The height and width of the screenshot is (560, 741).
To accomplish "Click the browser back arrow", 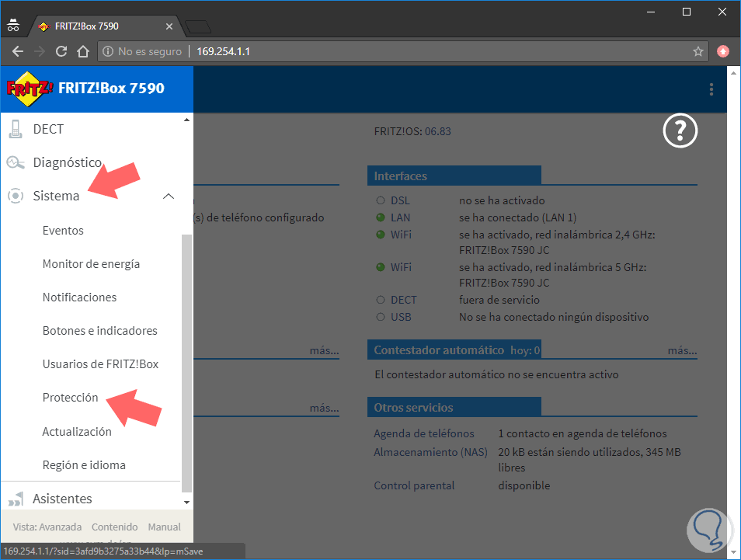I will click(x=18, y=51).
